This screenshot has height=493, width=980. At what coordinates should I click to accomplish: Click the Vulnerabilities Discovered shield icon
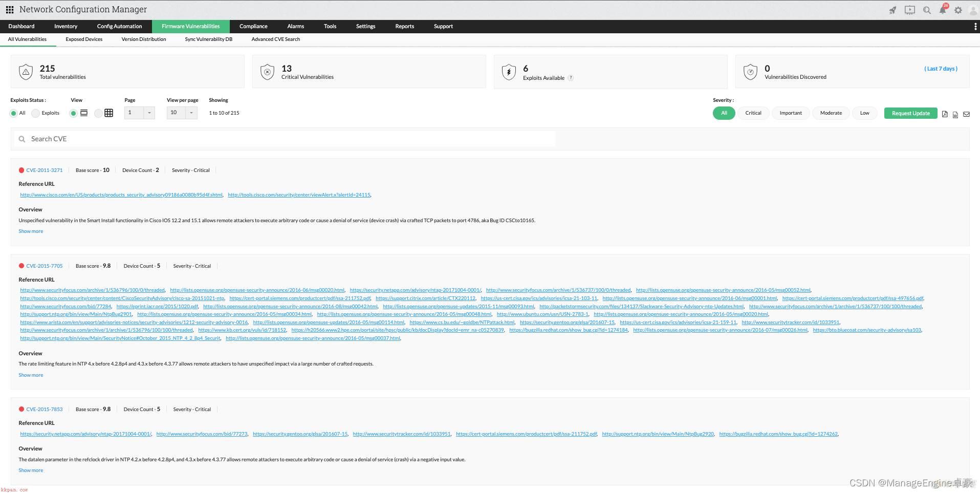coord(750,72)
